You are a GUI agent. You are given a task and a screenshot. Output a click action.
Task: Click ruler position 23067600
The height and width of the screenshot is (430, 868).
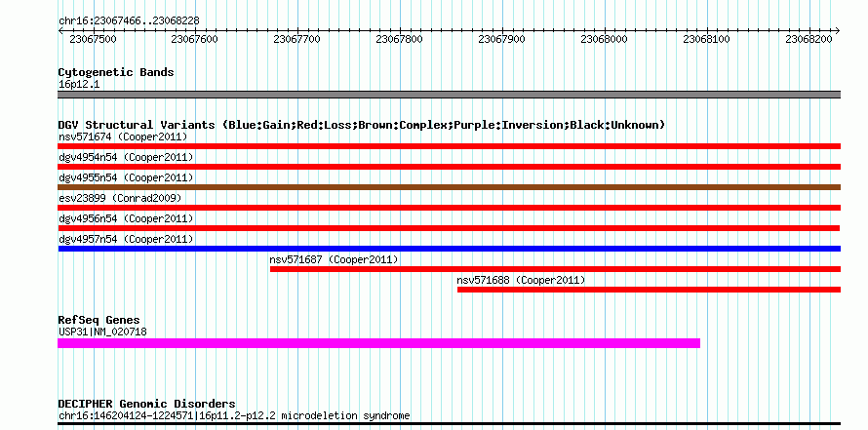[x=195, y=39]
